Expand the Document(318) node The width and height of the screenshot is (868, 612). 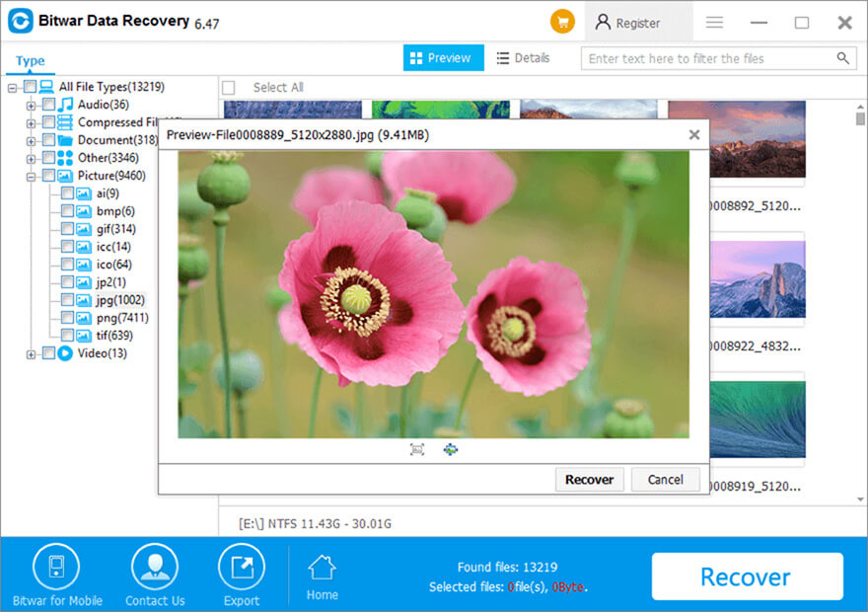point(31,141)
